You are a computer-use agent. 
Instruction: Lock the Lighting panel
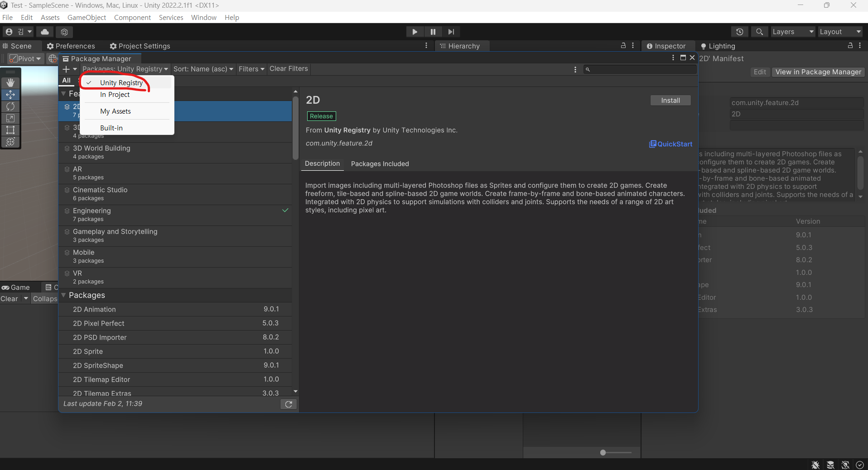(x=850, y=46)
